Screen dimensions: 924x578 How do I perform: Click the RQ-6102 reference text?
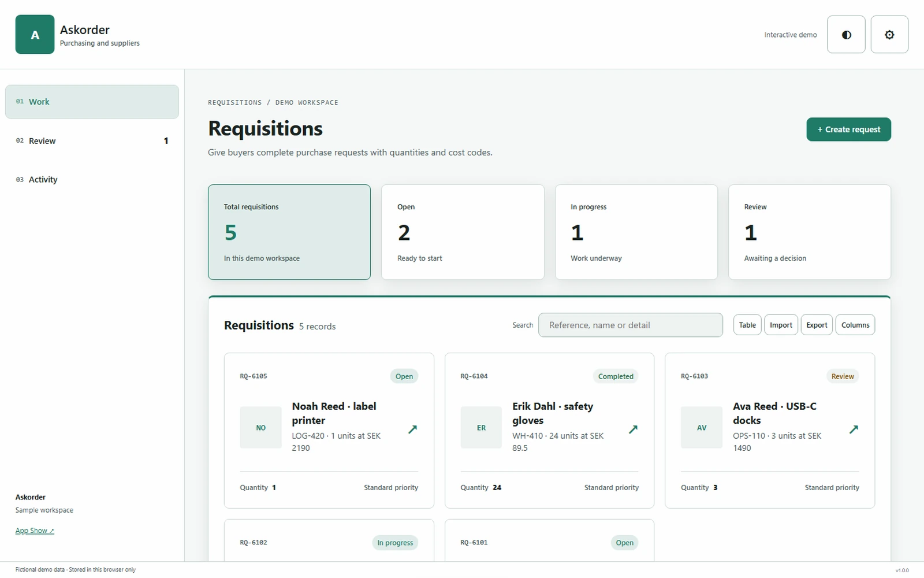(x=254, y=543)
